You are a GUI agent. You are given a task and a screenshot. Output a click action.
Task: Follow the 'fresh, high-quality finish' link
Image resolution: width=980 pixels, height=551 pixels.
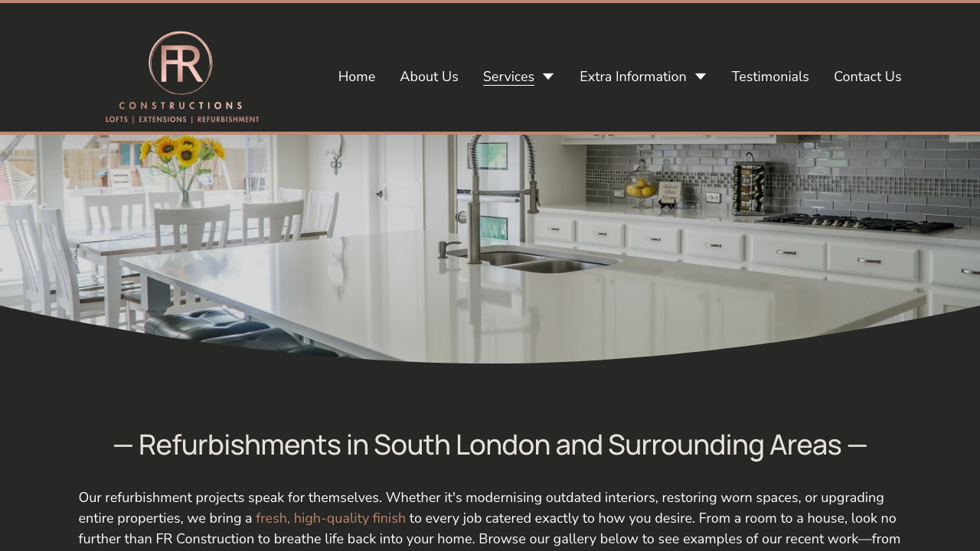click(331, 518)
